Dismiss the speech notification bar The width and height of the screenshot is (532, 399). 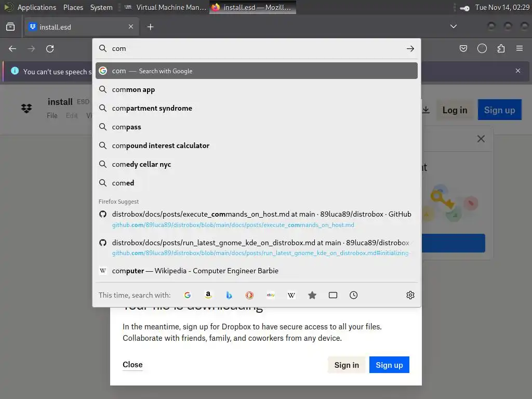point(518,71)
